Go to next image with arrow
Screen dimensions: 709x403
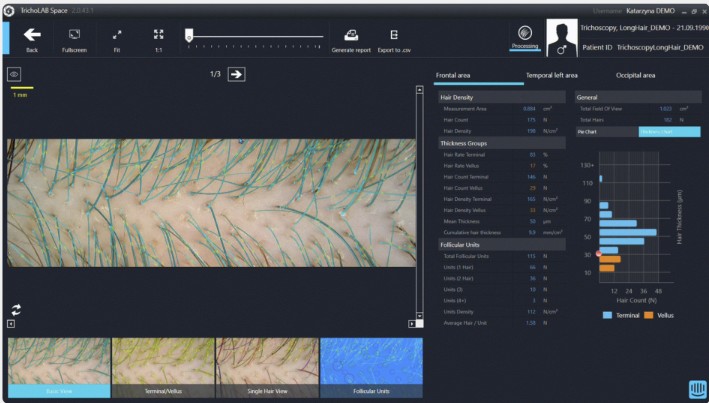pos(236,73)
